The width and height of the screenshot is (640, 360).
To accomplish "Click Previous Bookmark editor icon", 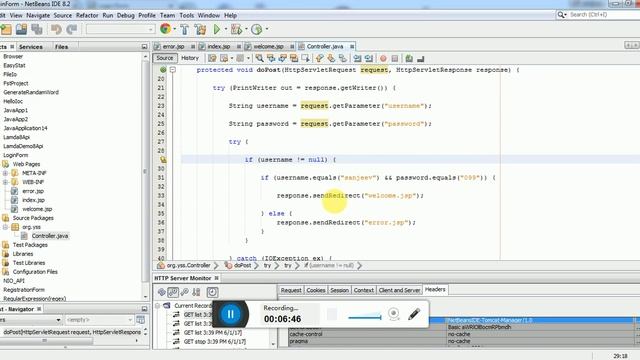I will [x=320, y=58].
